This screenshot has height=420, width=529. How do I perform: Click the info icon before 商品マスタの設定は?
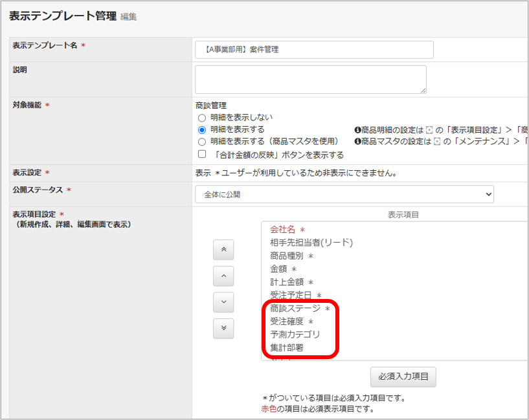point(357,141)
